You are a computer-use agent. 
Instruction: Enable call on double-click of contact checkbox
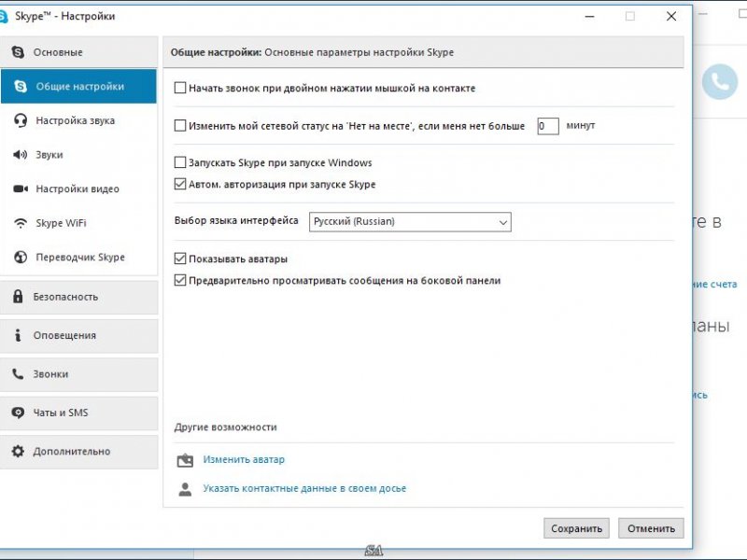pyautogui.click(x=179, y=88)
